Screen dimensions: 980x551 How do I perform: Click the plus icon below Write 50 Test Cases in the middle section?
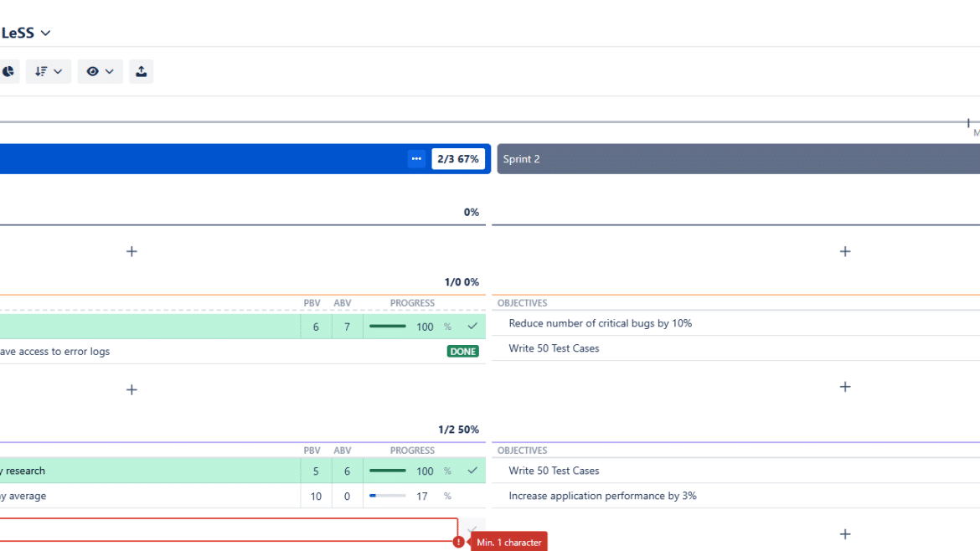pyautogui.click(x=844, y=387)
